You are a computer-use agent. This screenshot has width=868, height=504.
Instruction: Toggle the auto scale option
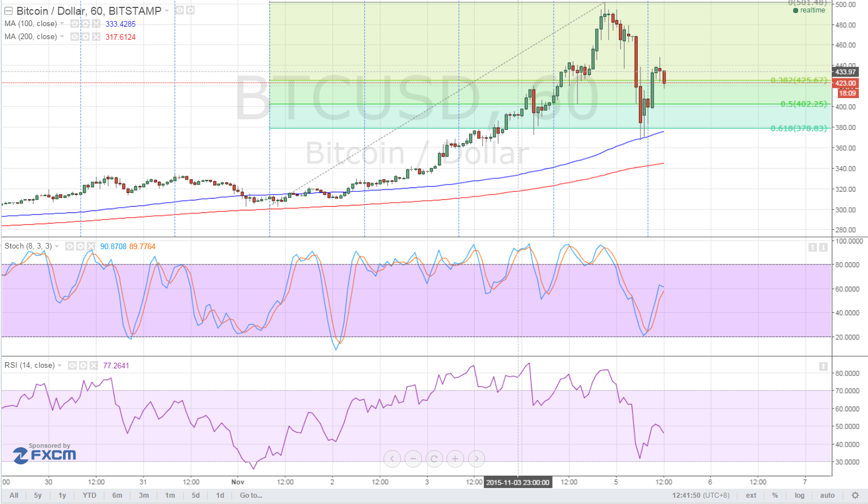click(x=827, y=495)
